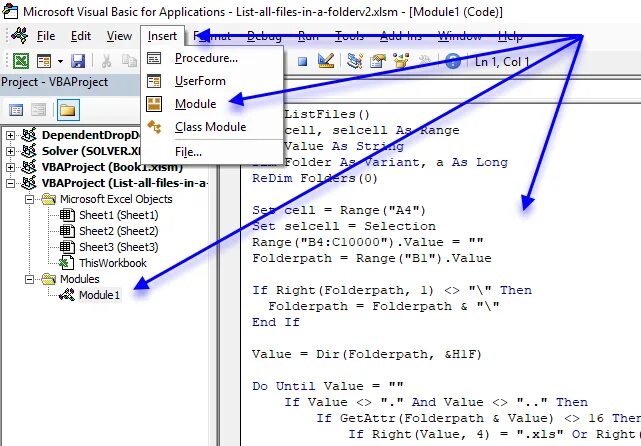Click the application icon in the title bar
Viewport: 641px width, 446px height.
[10, 11]
